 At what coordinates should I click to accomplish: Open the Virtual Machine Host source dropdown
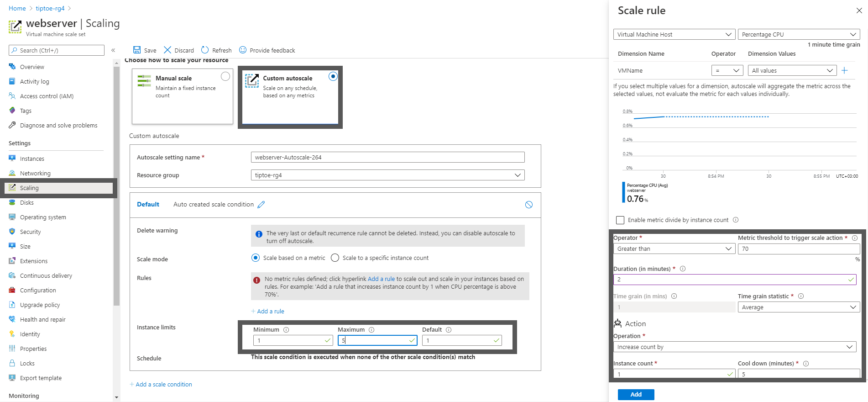point(675,34)
